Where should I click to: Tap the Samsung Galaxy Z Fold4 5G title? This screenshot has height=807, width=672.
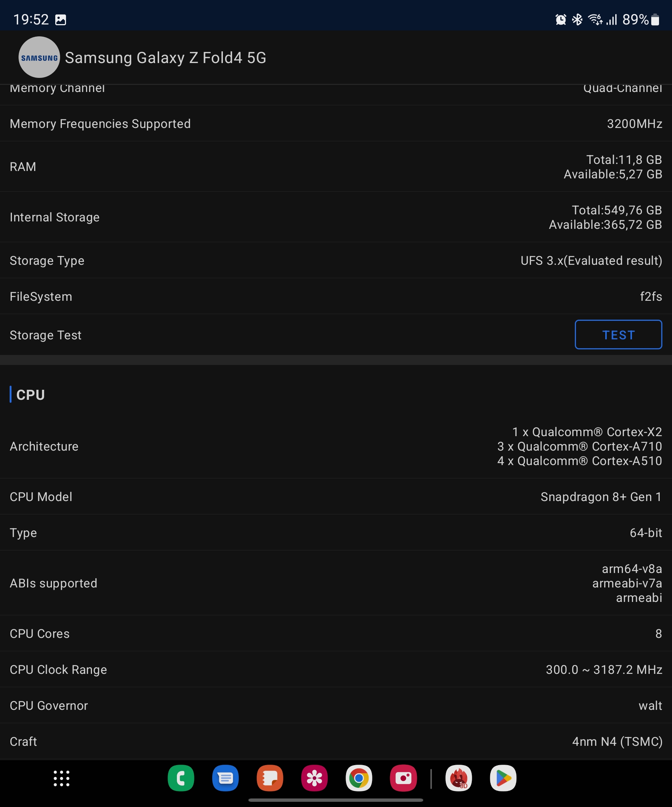[166, 57]
